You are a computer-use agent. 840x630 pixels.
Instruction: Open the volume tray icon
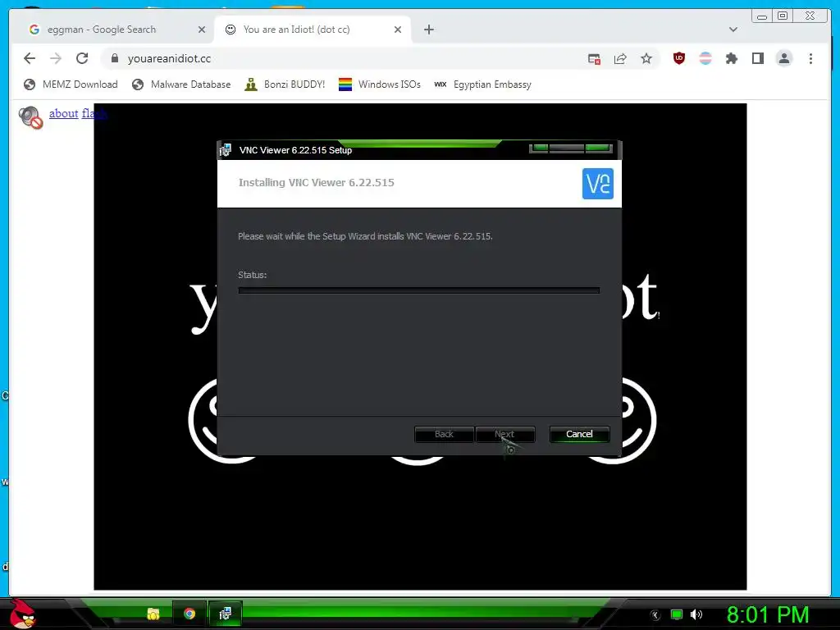pos(696,614)
